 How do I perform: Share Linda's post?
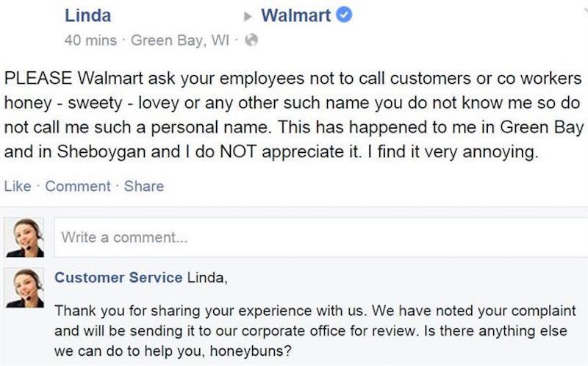click(x=144, y=186)
